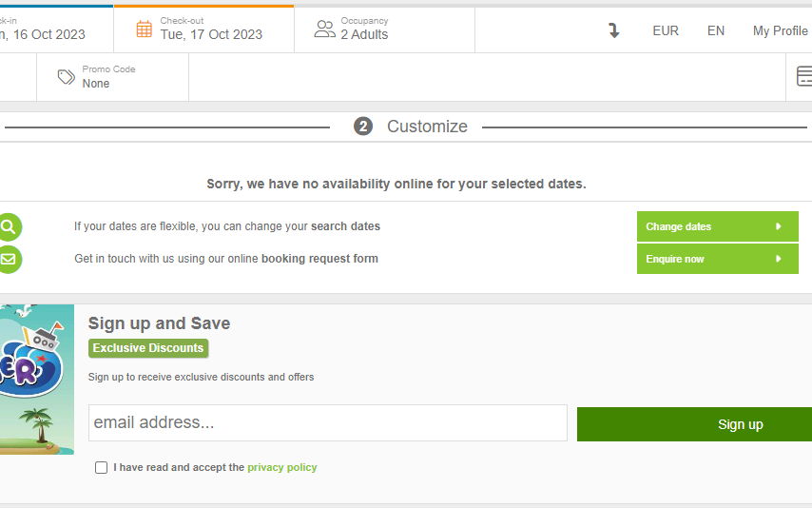The image size is (812, 508).
Task: Click the promo code tag icon
Action: 66,77
